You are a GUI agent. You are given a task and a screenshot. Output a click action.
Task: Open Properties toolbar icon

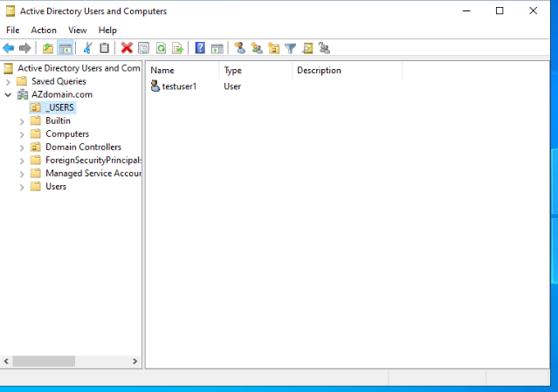coord(144,48)
